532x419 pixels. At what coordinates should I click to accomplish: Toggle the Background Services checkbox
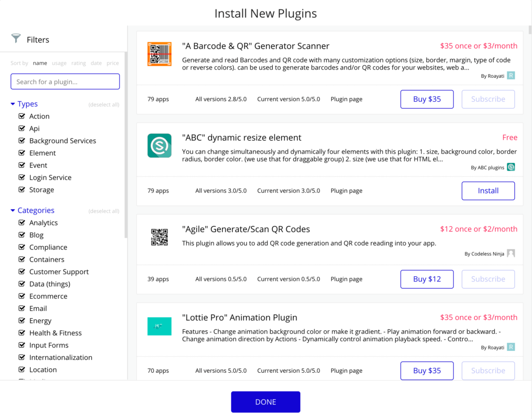22,141
